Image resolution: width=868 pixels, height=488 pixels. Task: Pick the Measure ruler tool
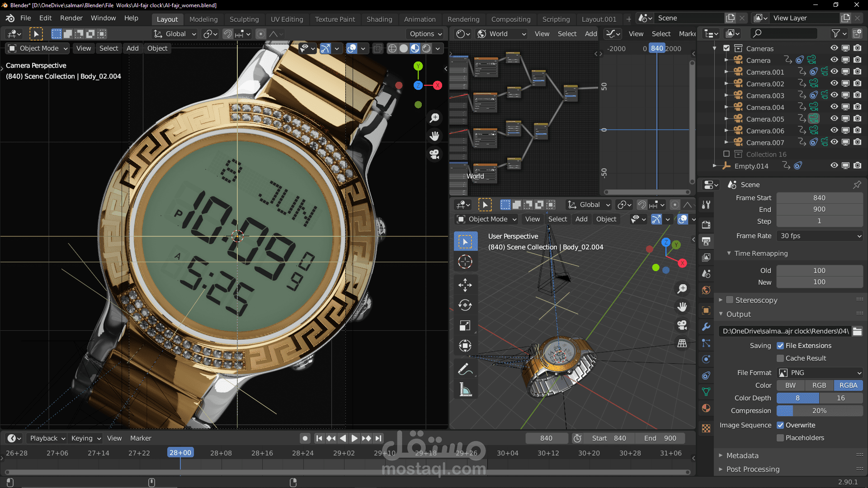tap(465, 389)
